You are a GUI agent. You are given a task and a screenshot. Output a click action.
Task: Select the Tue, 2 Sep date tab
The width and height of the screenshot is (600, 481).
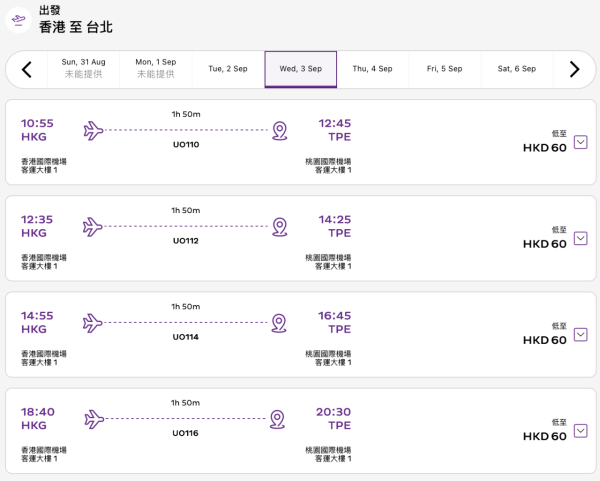(228, 69)
